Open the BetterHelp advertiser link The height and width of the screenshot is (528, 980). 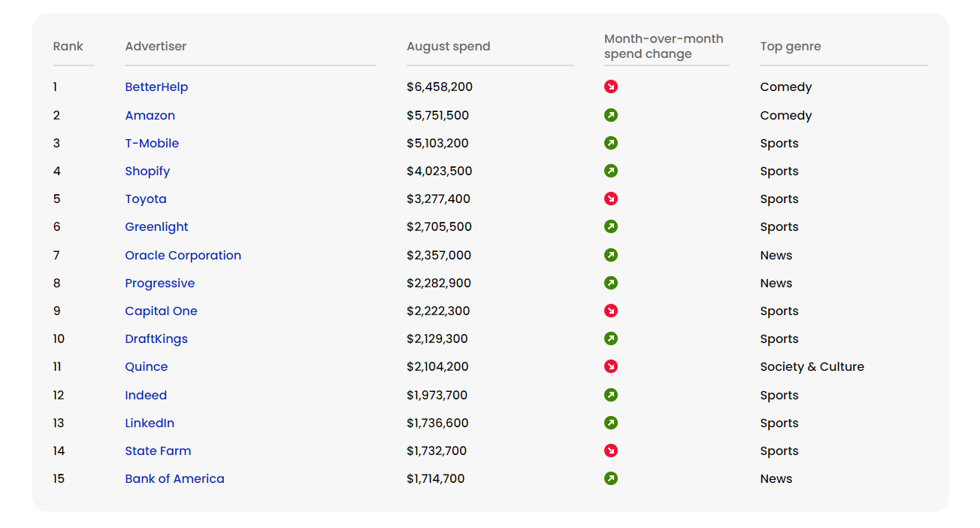pos(156,87)
